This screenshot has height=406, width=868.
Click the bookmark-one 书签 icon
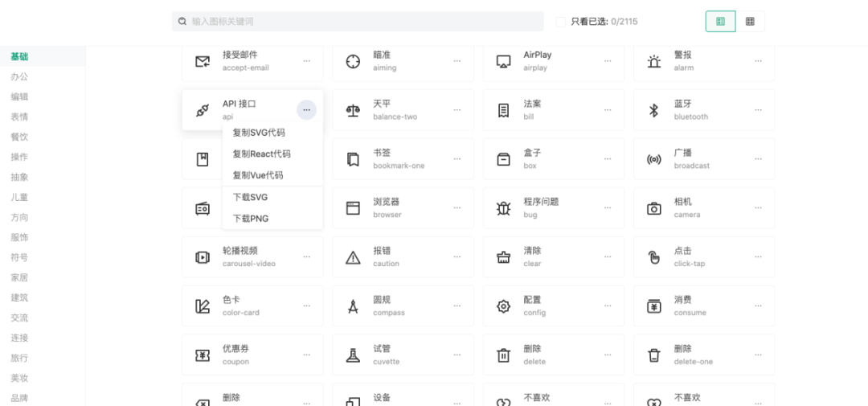(x=353, y=159)
